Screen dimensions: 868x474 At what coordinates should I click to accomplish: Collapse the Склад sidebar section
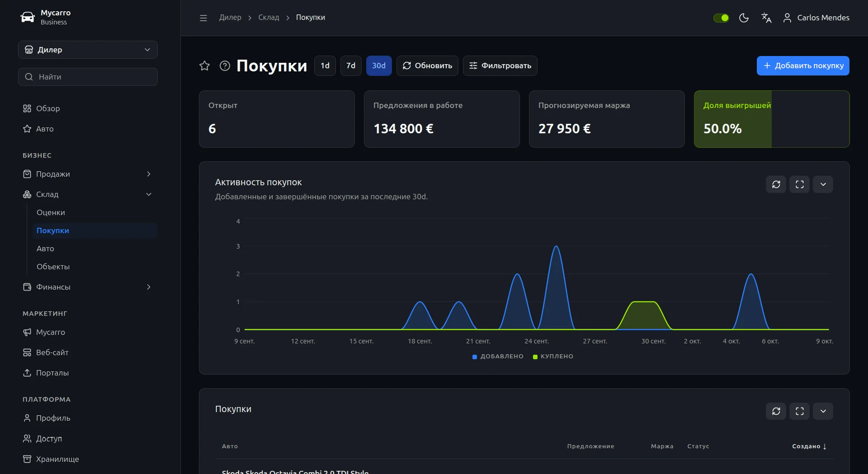pos(88,194)
